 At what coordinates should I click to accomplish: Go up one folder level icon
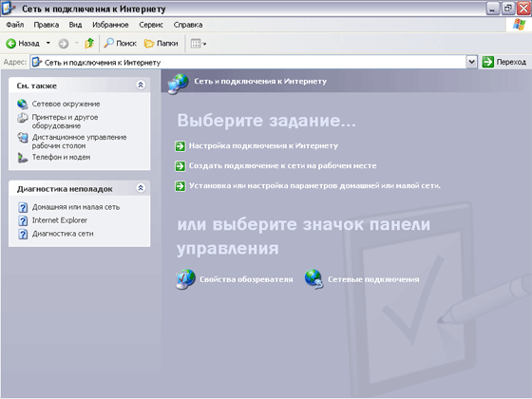point(89,43)
